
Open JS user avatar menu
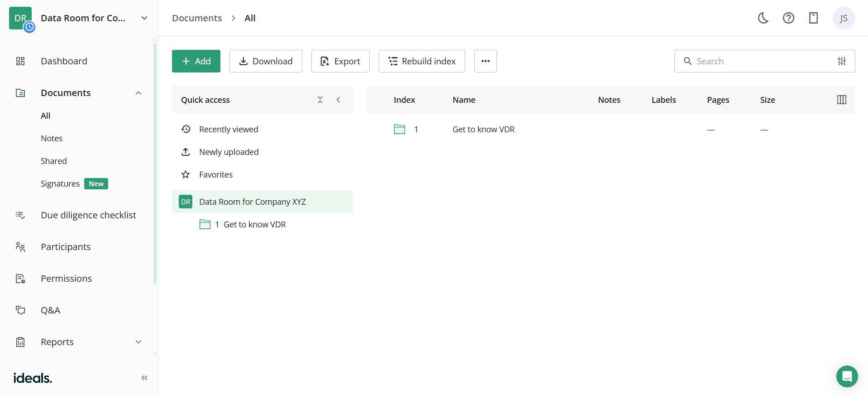pos(844,18)
